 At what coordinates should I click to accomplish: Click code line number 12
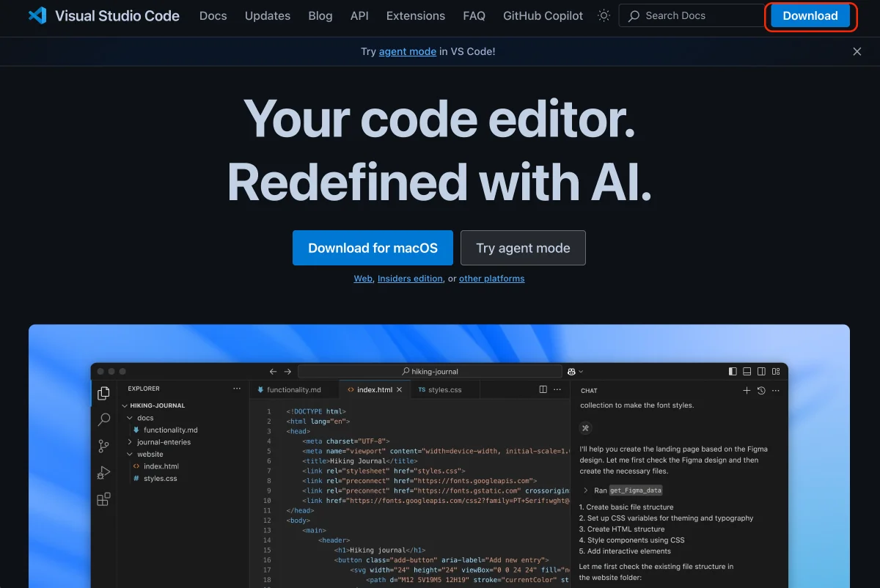[268, 521]
